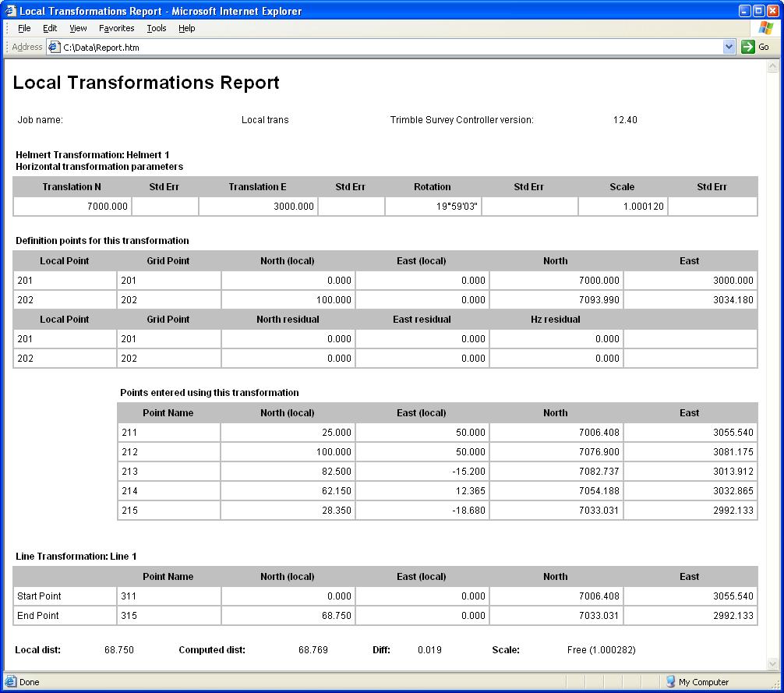This screenshot has height=693, width=784.
Task: Open the View menu
Action: [78, 28]
